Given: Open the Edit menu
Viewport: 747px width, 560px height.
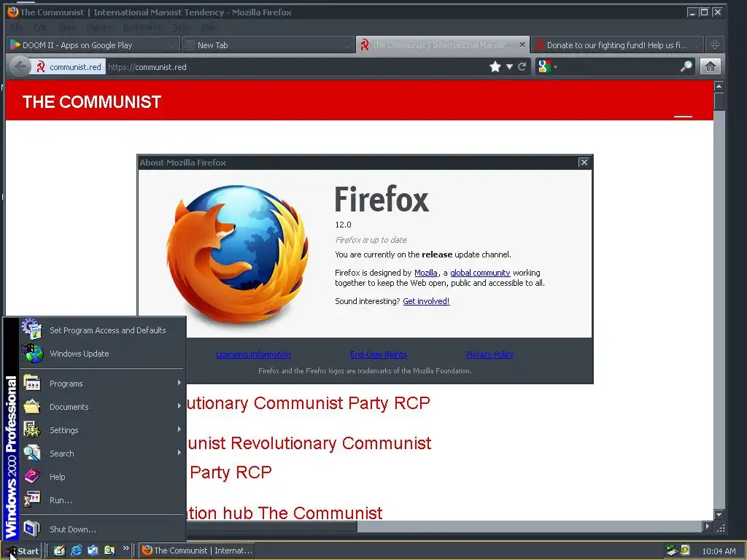Looking at the screenshot, I should coord(41,27).
